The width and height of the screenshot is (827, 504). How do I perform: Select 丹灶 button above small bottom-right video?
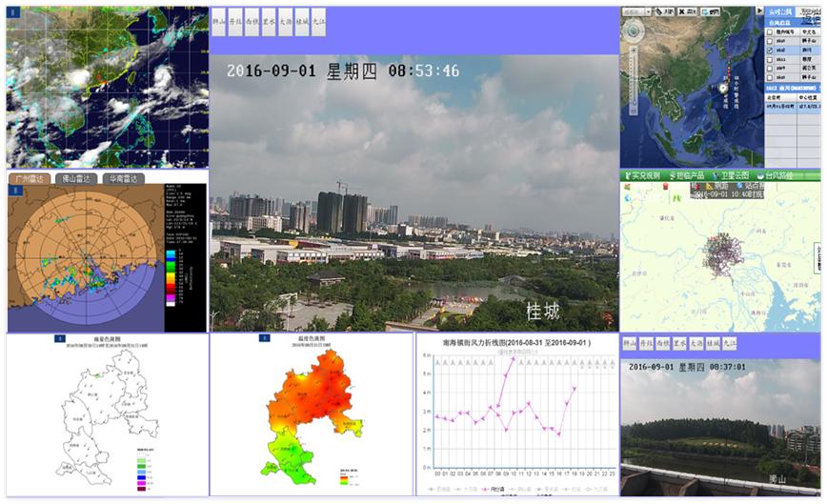coord(646,344)
